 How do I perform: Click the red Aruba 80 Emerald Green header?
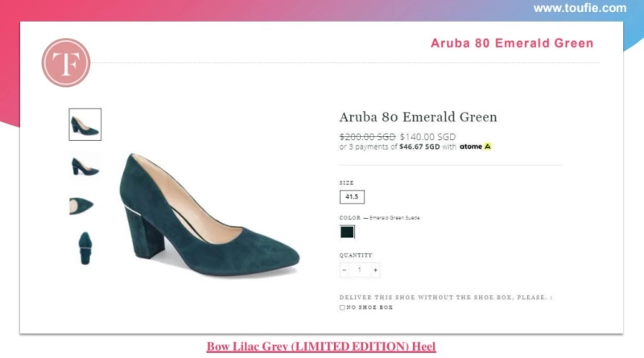click(512, 43)
